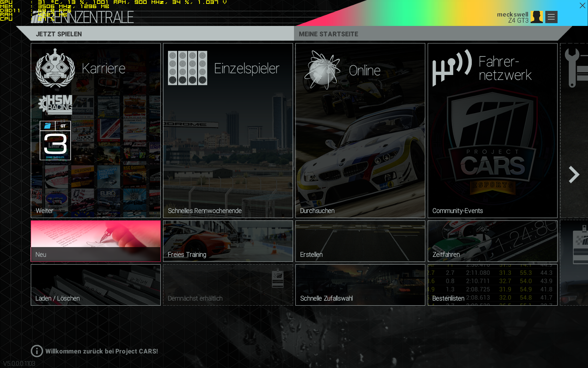Click the Willkommen zurück welcome message
The image size is (588, 368).
tap(101, 351)
